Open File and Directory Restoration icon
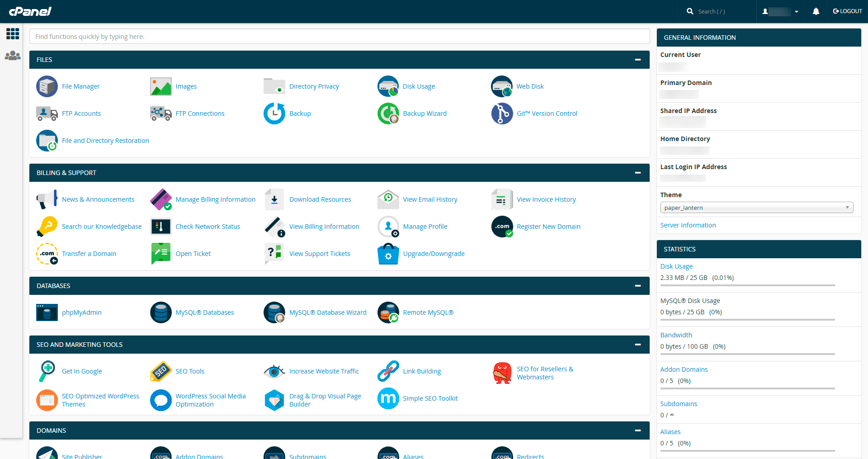This screenshot has height=459, width=868. pos(47,141)
